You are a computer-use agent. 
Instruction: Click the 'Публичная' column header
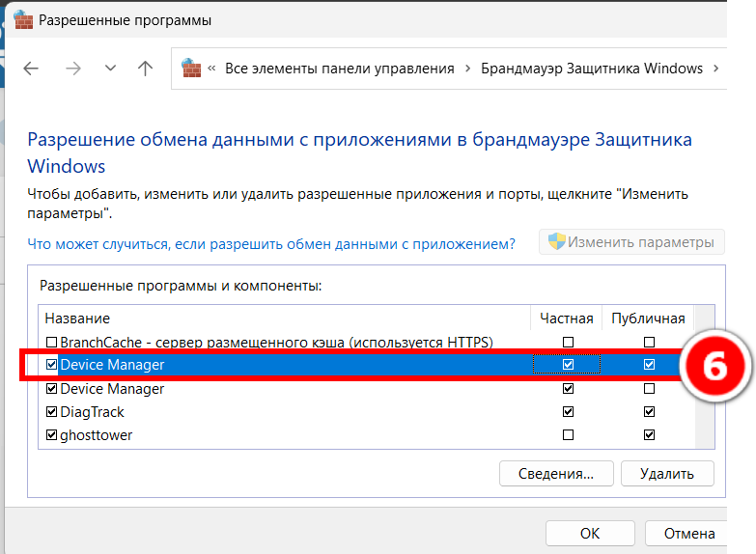coord(648,319)
